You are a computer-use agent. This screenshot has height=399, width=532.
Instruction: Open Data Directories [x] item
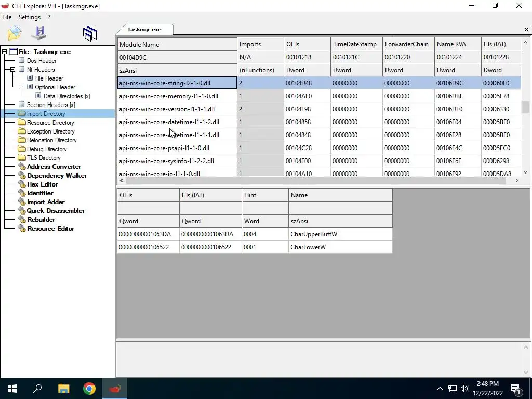click(x=67, y=96)
